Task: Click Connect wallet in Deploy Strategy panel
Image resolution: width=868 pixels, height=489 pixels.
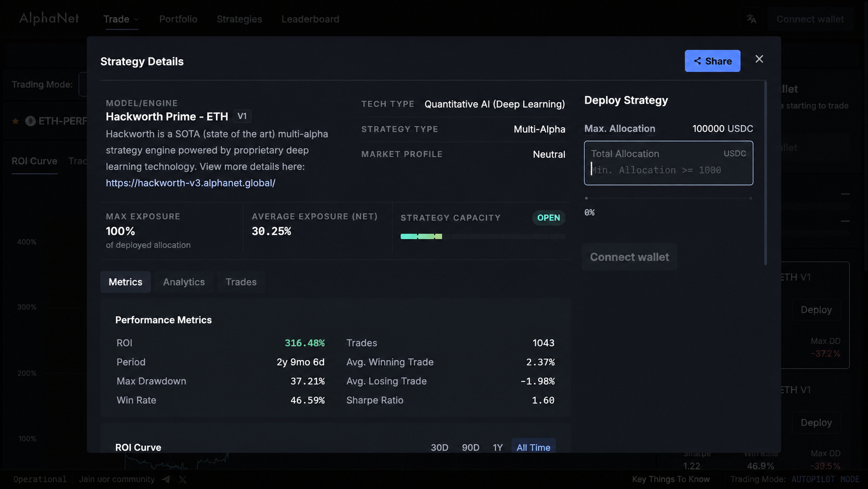Action: click(629, 257)
